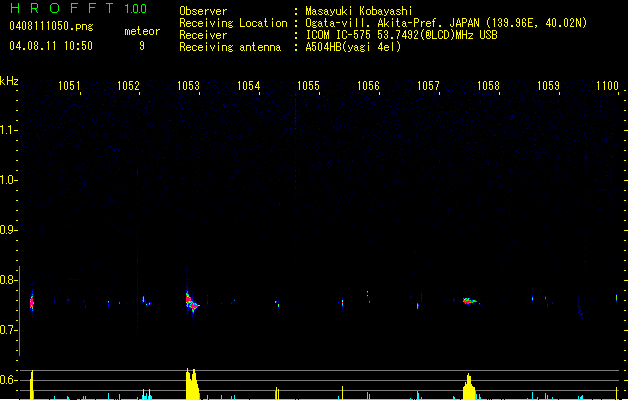Click the 0.8 kHz frequency label
629x400 pixels.
pyautogui.click(x=7, y=280)
